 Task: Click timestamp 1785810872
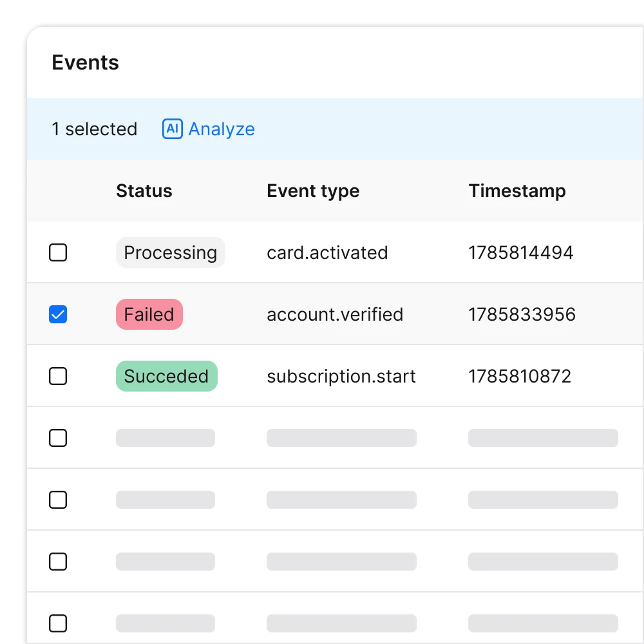point(520,376)
